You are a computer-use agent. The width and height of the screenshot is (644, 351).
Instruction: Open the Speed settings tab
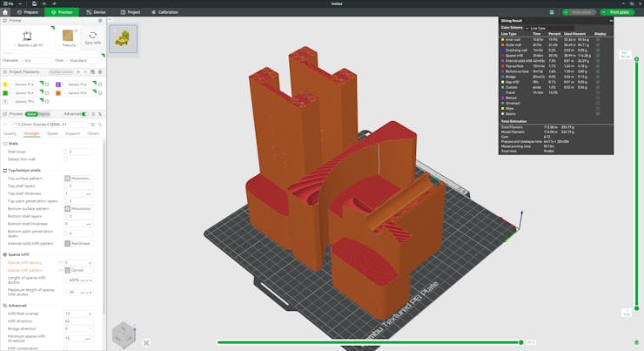point(52,133)
